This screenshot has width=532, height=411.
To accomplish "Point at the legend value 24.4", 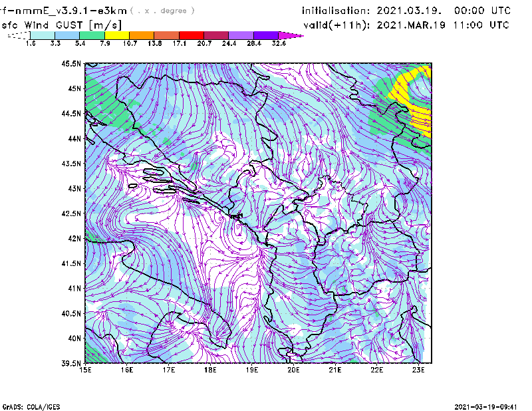I will point(229,43).
